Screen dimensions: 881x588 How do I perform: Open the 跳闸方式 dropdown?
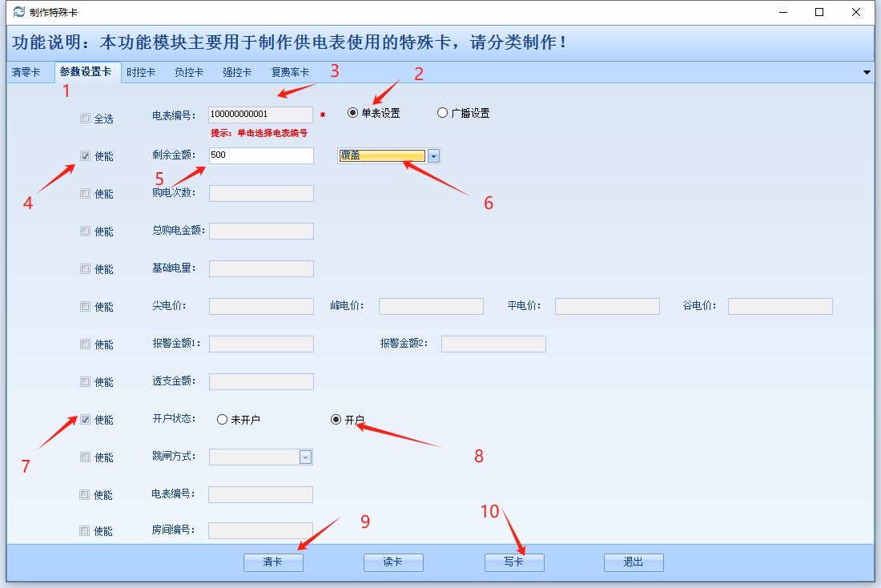(305, 457)
